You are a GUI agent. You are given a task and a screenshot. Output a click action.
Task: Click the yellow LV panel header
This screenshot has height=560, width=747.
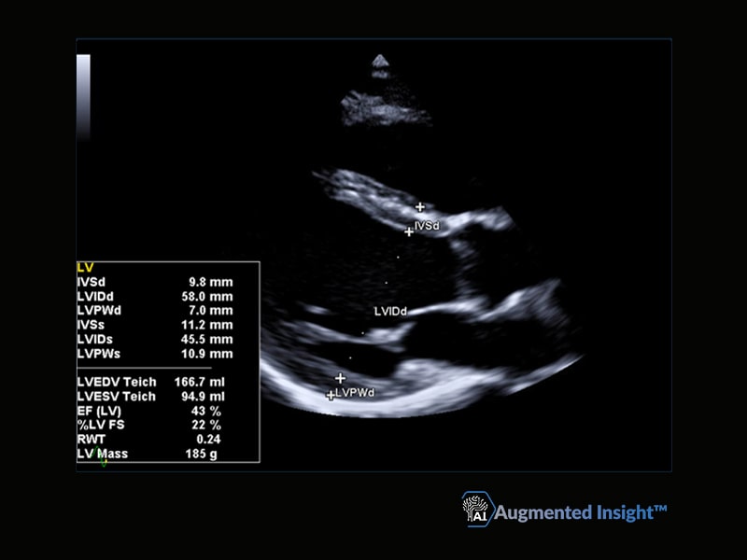[85, 268]
